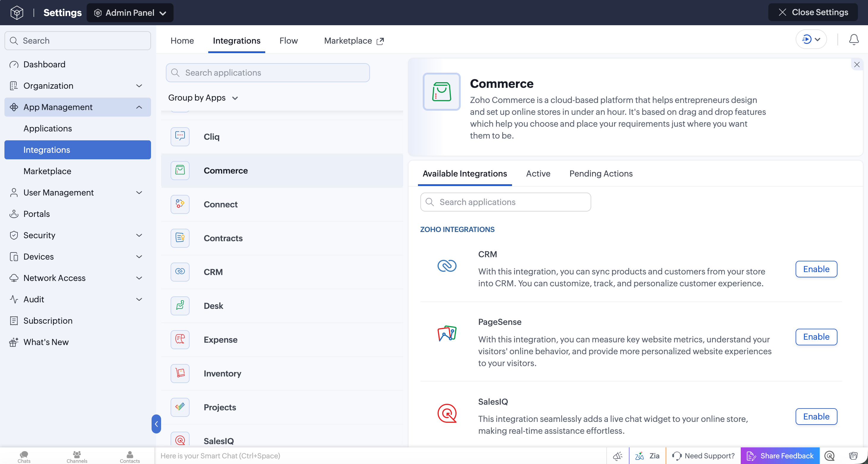Switch to the Flow tab

click(288, 41)
